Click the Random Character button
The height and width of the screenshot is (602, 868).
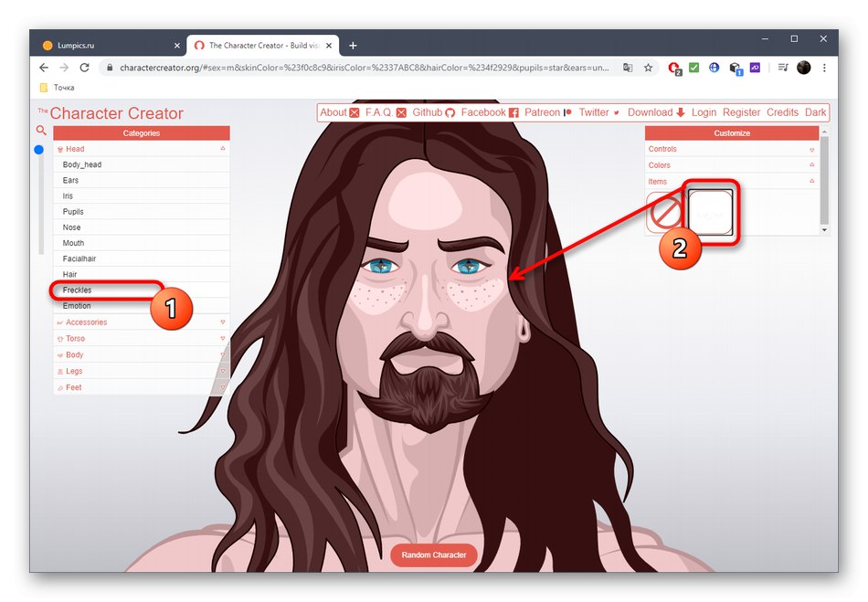tap(434, 555)
